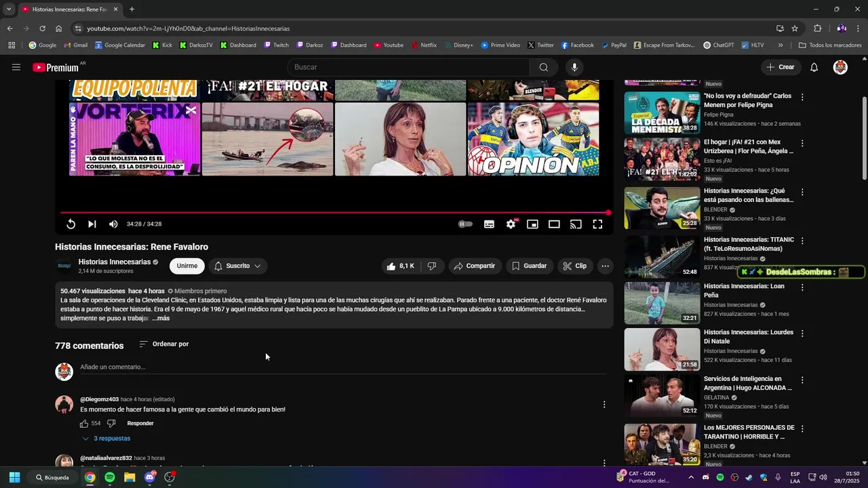Like the @Diegomz403 comment
Viewport: 868px width, 488px height.
tap(84, 424)
